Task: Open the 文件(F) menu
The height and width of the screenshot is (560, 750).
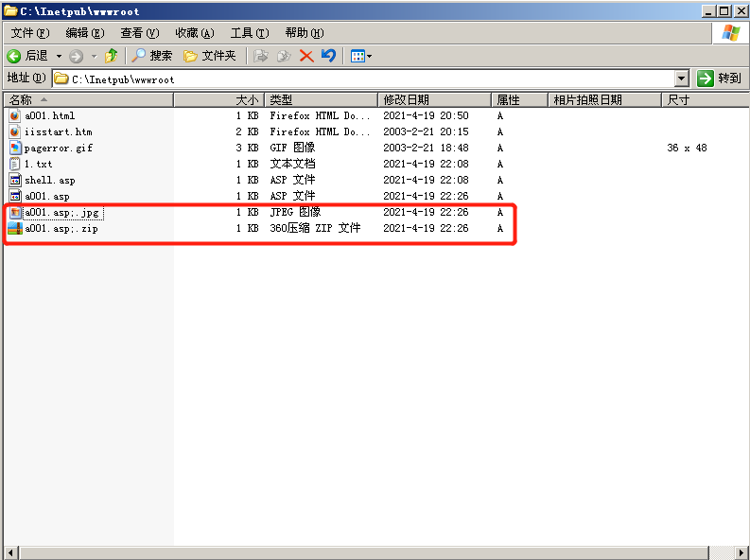Action: point(30,32)
